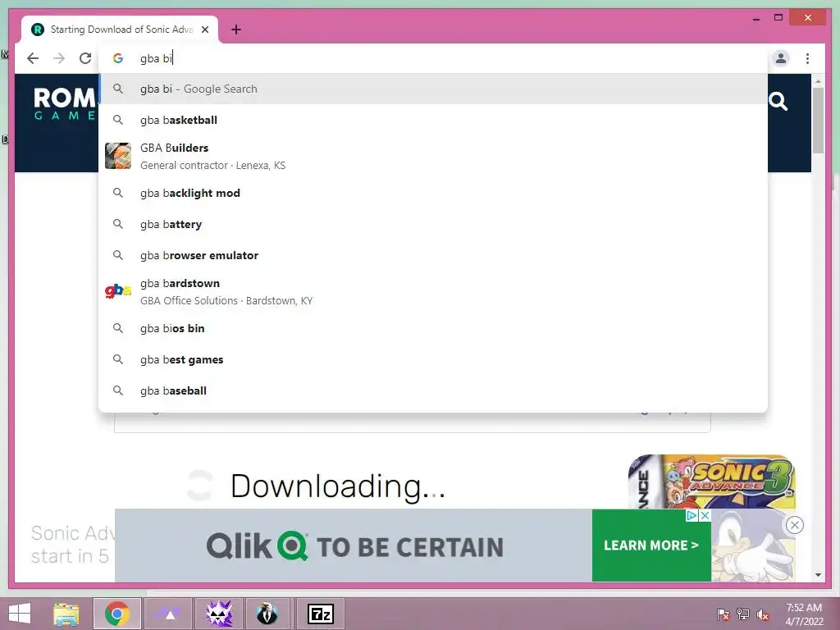Select the 'gba bardstown' Office Solutions suggestion
The width and height of the screenshot is (840, 630).
point(433,291)
